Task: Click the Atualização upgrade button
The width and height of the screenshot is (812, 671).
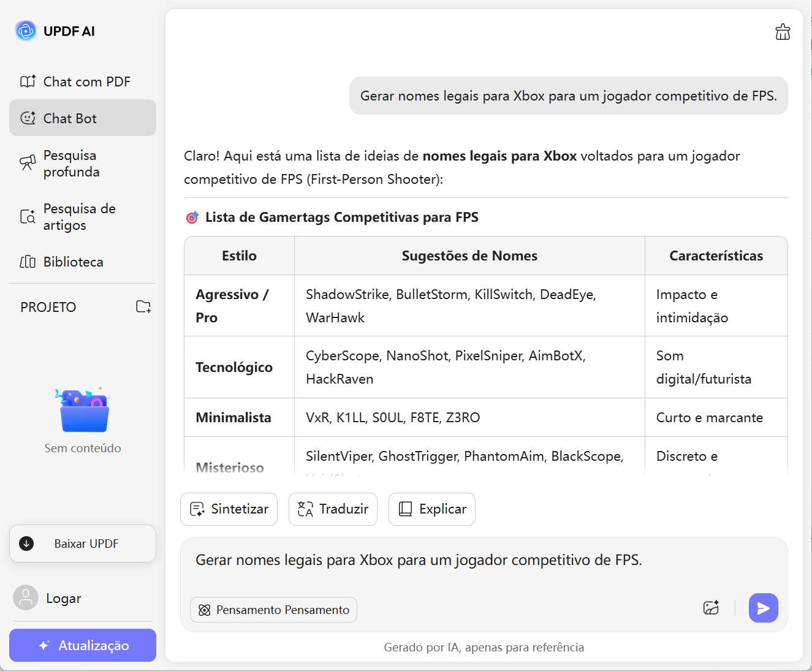Action: [83, 645]
